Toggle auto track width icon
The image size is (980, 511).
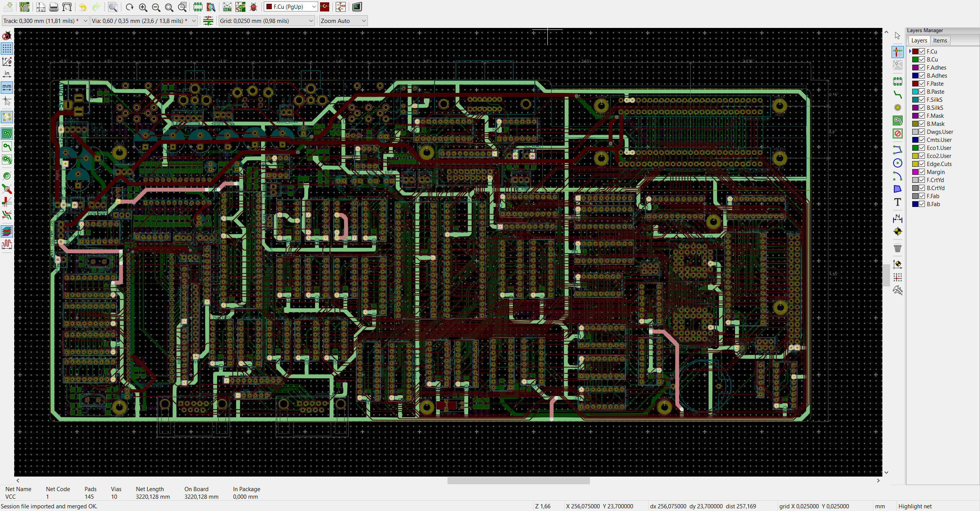208,21
